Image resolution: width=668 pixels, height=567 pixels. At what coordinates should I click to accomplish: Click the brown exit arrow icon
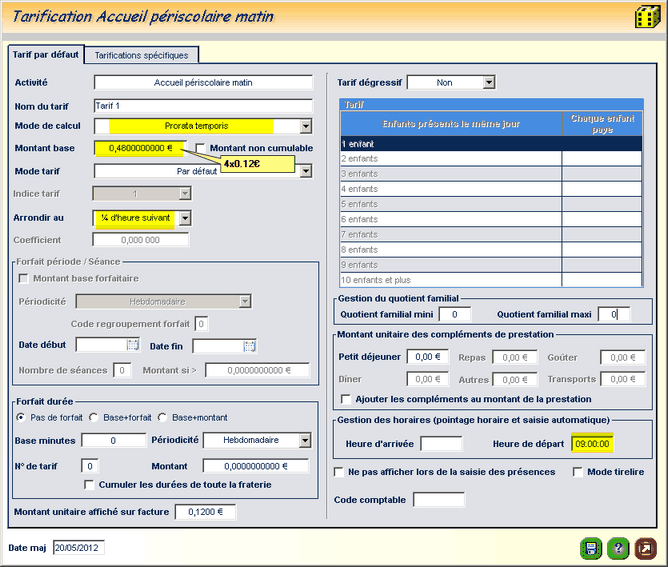tap(646, 548)
